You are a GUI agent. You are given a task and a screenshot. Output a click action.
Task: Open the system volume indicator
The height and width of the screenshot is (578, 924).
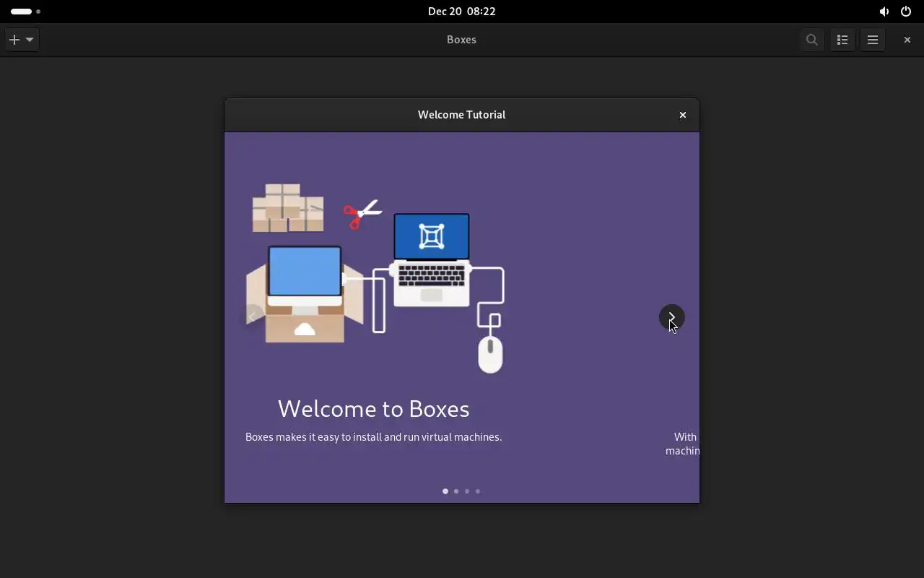coord(884,12)
